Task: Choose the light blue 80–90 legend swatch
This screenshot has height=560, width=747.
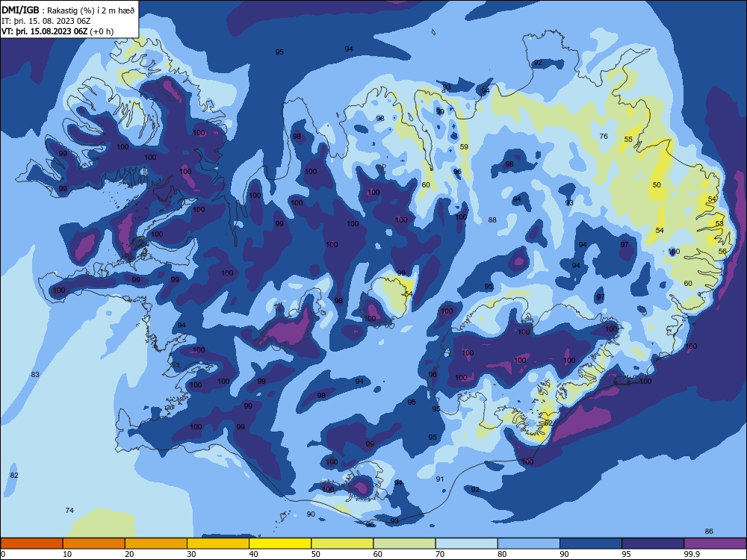Action: pos(529,544)
